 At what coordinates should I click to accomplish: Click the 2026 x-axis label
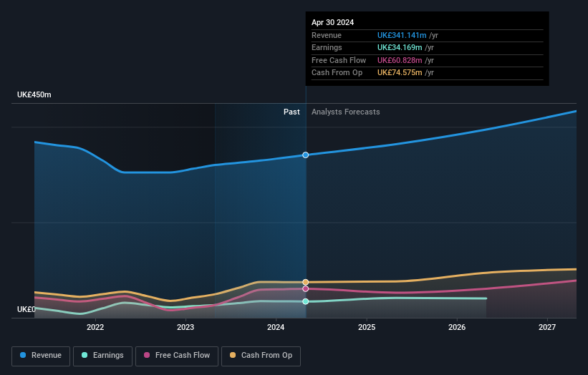pyautogui.click(x=457, y=327)
